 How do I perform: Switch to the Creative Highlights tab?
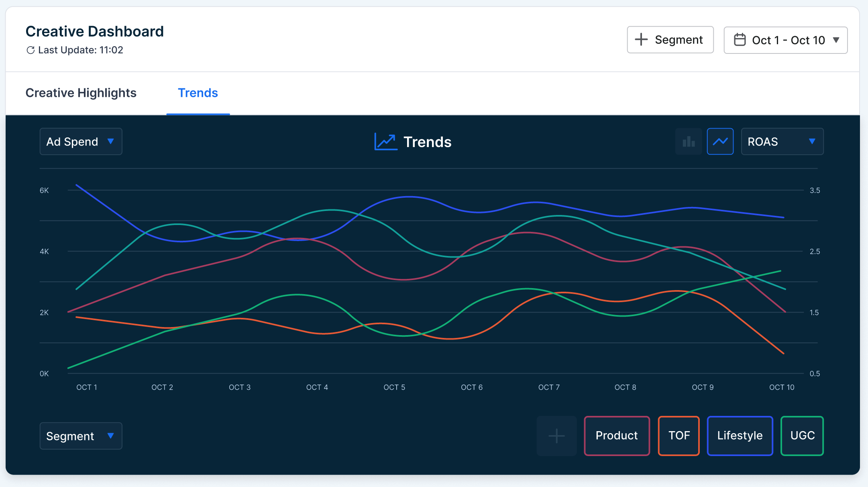(x=81, y=93)
